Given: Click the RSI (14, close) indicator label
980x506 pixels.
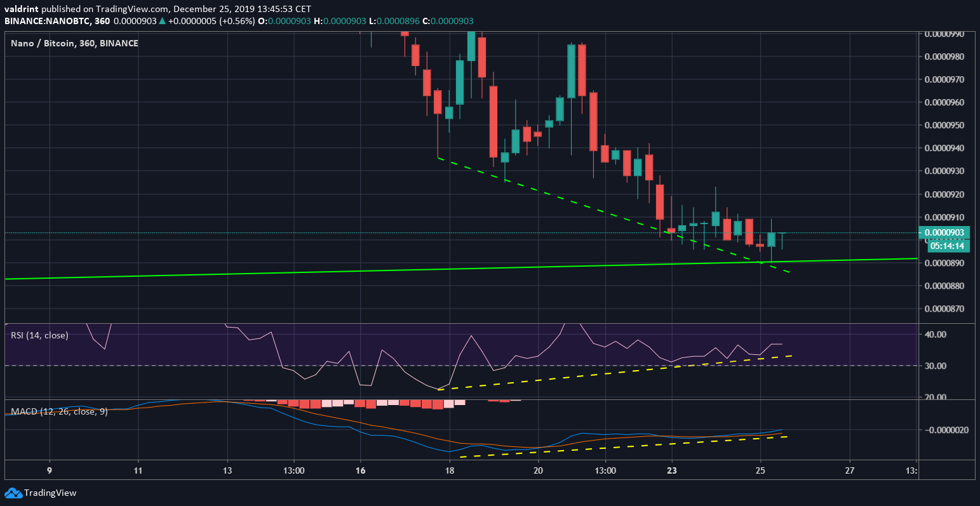Looking at the screenshot, I should pyautogui.click(x=39, y=335).
